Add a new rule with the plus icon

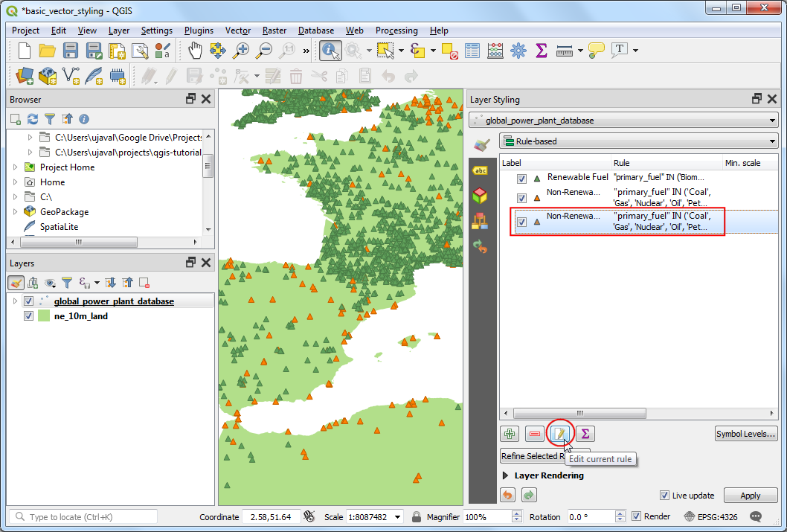510,434
